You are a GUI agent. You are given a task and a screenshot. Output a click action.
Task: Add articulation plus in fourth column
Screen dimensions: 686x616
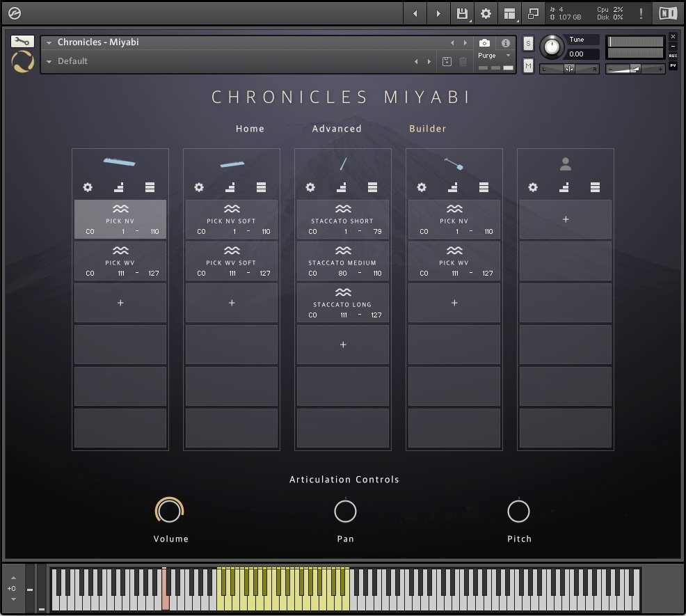pyautogui.click(x=454, y=303)
